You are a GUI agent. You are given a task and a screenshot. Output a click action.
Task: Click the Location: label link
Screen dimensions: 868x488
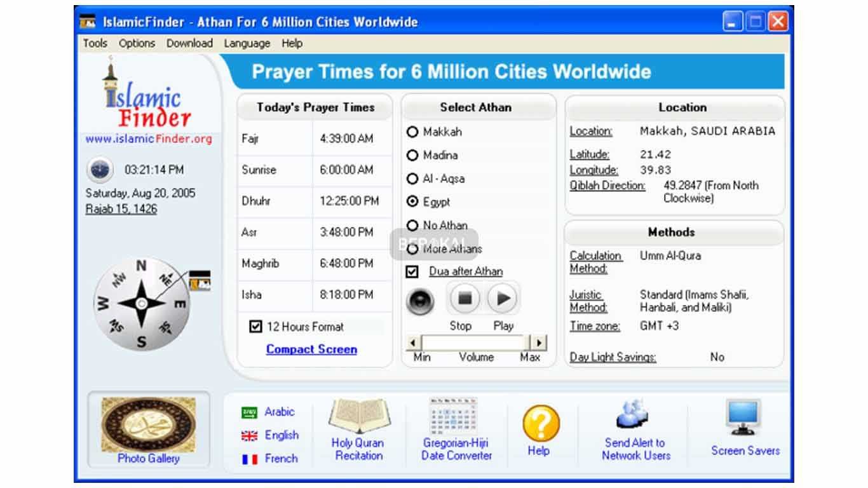coord(591,132)
